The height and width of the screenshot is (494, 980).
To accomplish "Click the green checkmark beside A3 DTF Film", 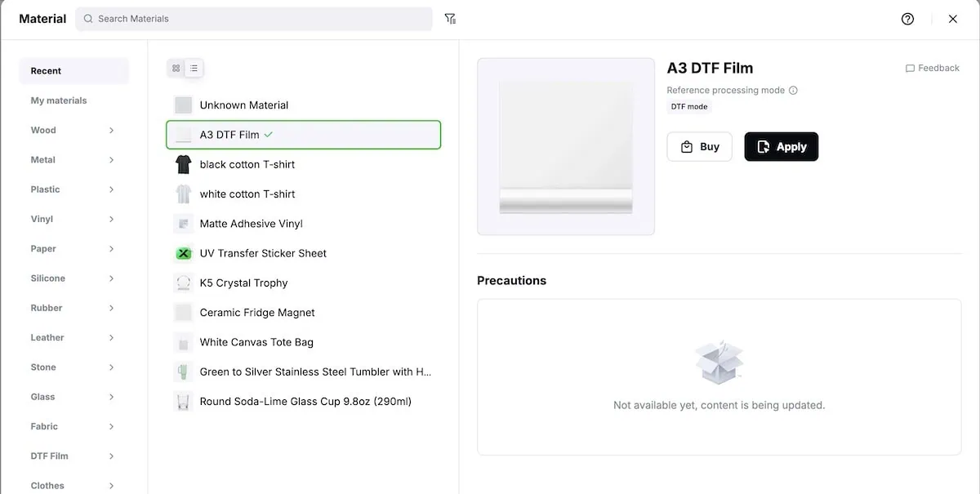I will [269, 135].
